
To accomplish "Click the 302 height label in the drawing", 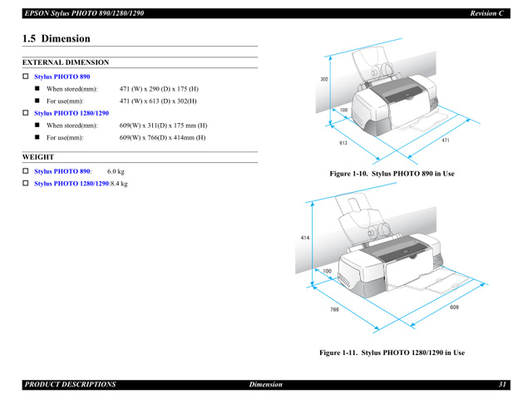I will [x=324, y=80].
